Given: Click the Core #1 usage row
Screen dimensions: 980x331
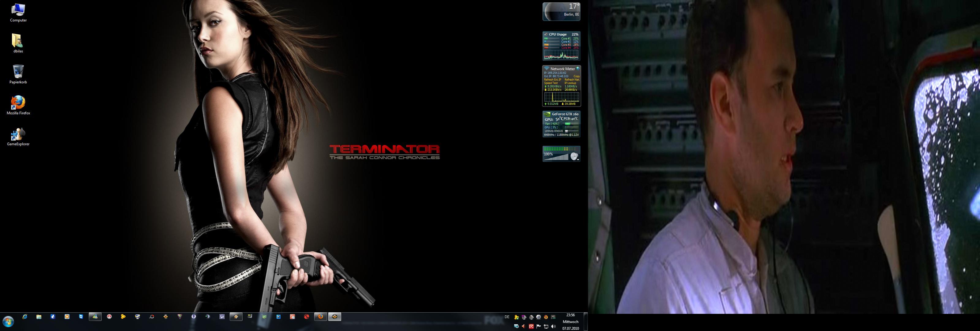Looking at the screenshot, I should (561, 38).
